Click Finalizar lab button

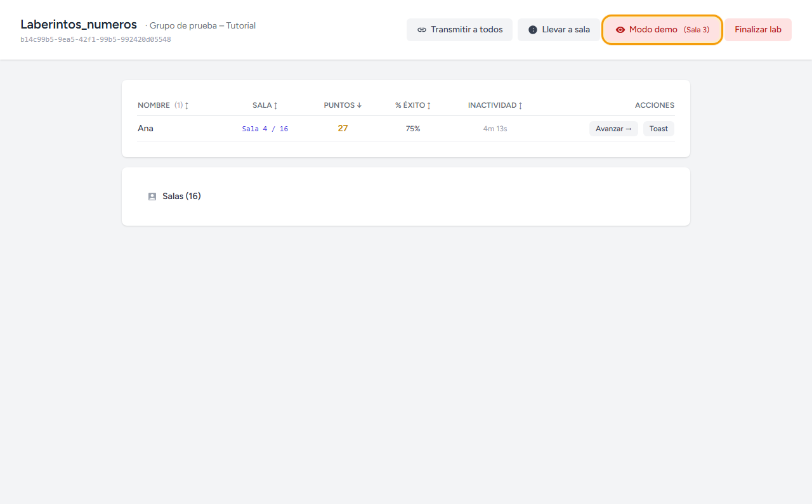[x=758, y=30]
